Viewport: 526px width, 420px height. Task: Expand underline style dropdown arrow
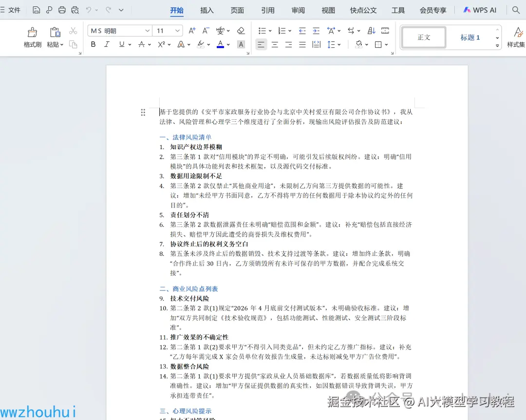click(x=130, y=45)
